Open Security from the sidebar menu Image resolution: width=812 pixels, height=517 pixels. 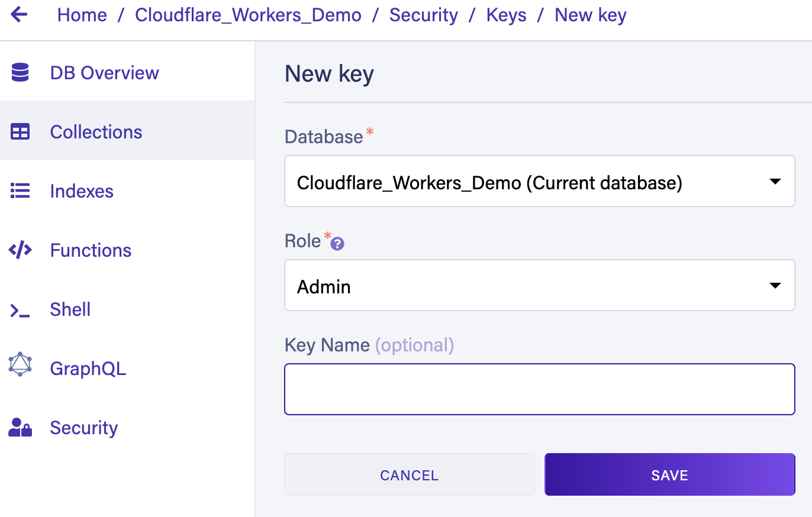click(127, 427)
